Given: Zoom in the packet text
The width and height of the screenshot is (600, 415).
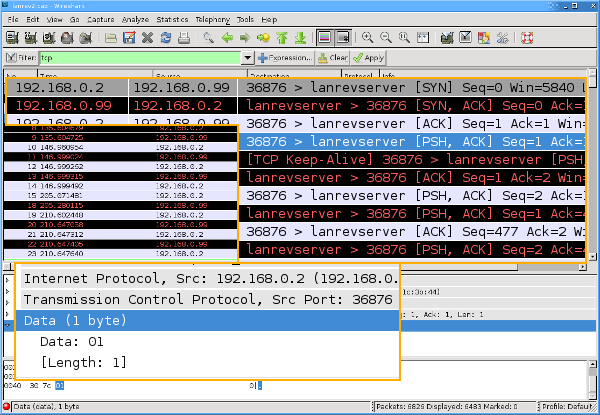Looking at the screenshot, I should pyautogui.click(x=367, y=37).
